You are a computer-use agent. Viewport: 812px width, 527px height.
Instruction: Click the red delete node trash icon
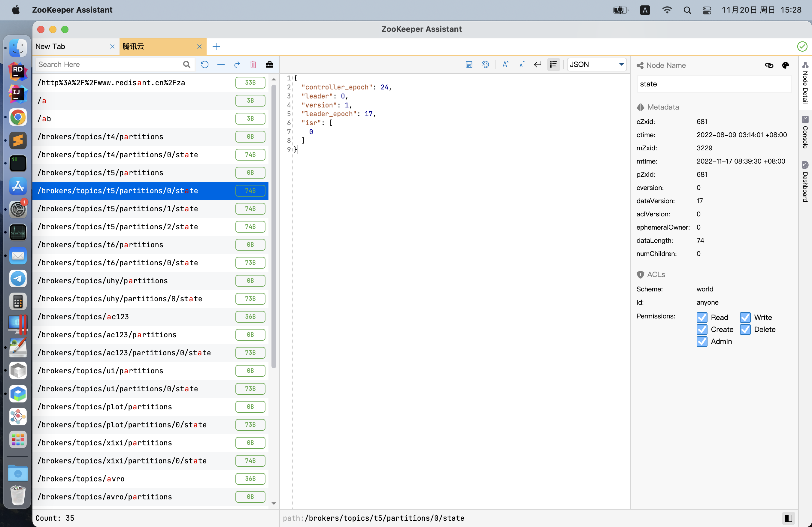point(253,65)
